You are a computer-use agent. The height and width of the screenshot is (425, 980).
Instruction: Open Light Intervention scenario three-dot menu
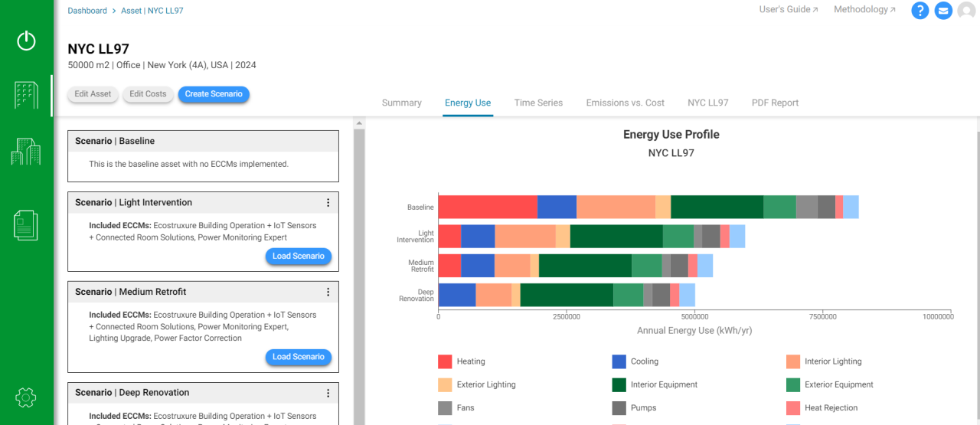(328, 203)
